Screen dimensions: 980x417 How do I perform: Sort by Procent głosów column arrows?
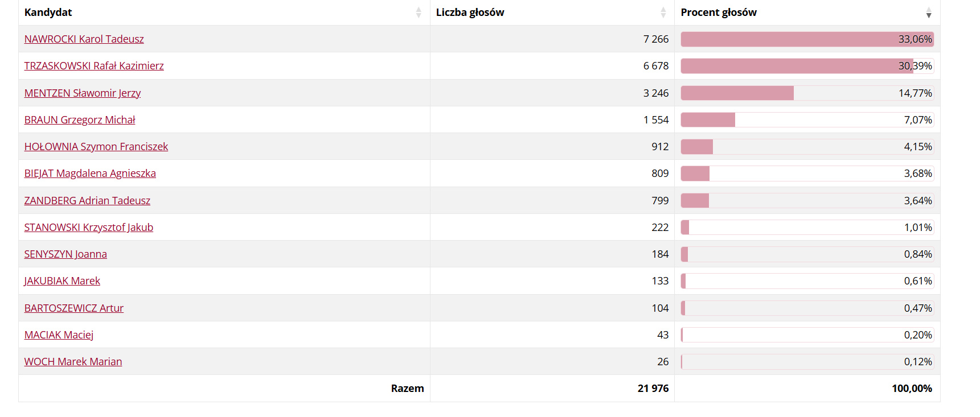(x=929, y=13)
